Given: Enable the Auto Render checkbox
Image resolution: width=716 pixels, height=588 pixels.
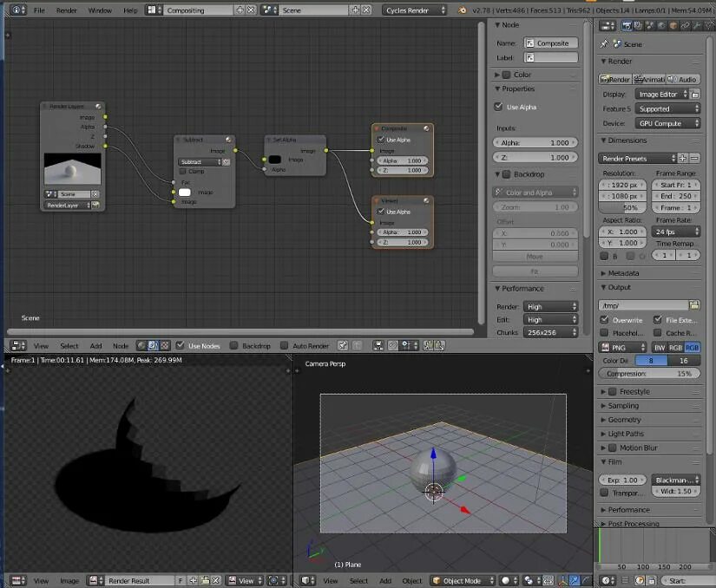Looking at the screenshot, I should [284, 345].
